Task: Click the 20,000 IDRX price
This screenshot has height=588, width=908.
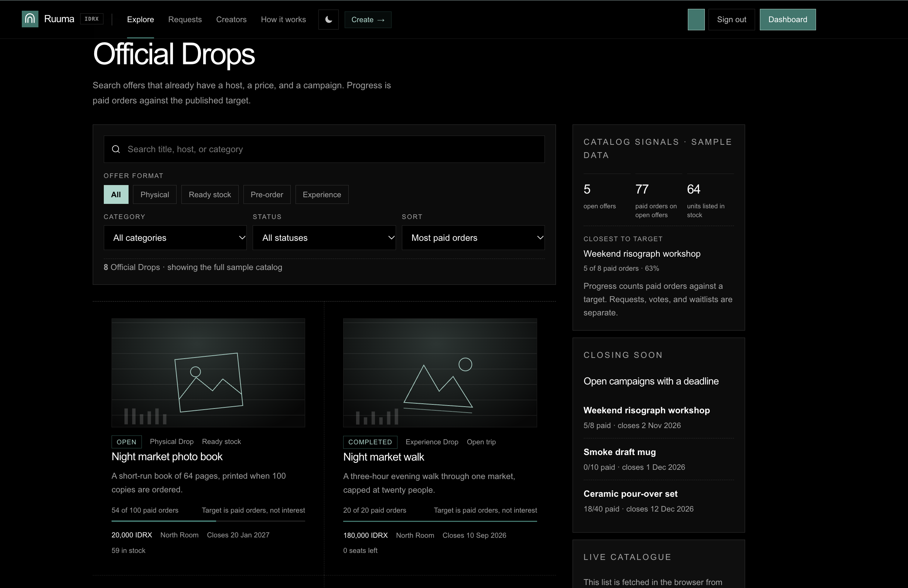Action: pyautogui.click(x=132, y=535)
